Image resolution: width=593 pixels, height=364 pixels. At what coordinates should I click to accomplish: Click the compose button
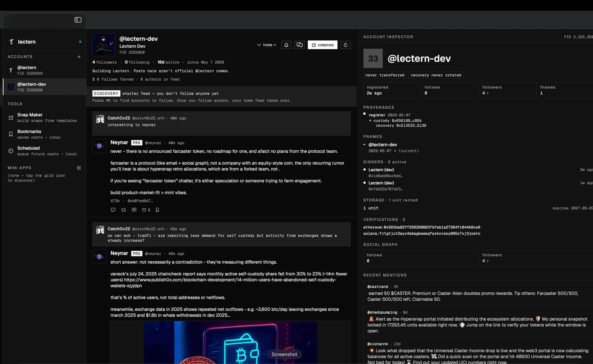pyautogui.click(x=323, y=45)
